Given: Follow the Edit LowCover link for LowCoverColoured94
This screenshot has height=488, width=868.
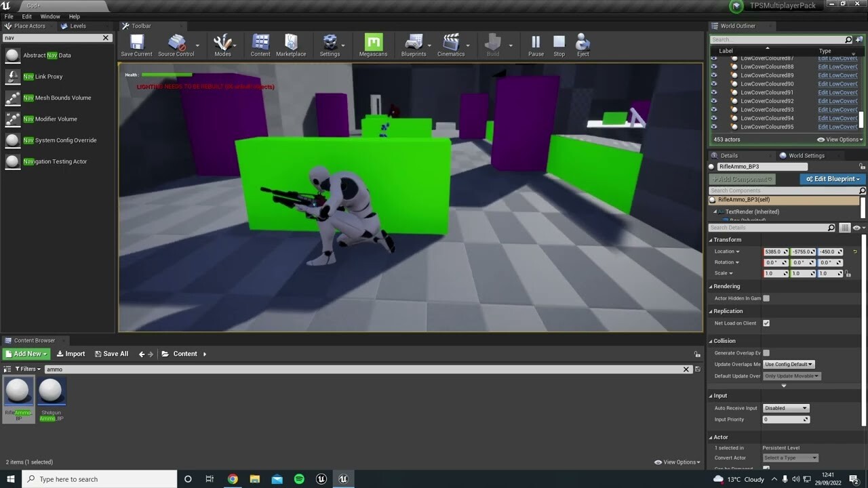Looking at the screenshot, I should [x=837, y=118].
